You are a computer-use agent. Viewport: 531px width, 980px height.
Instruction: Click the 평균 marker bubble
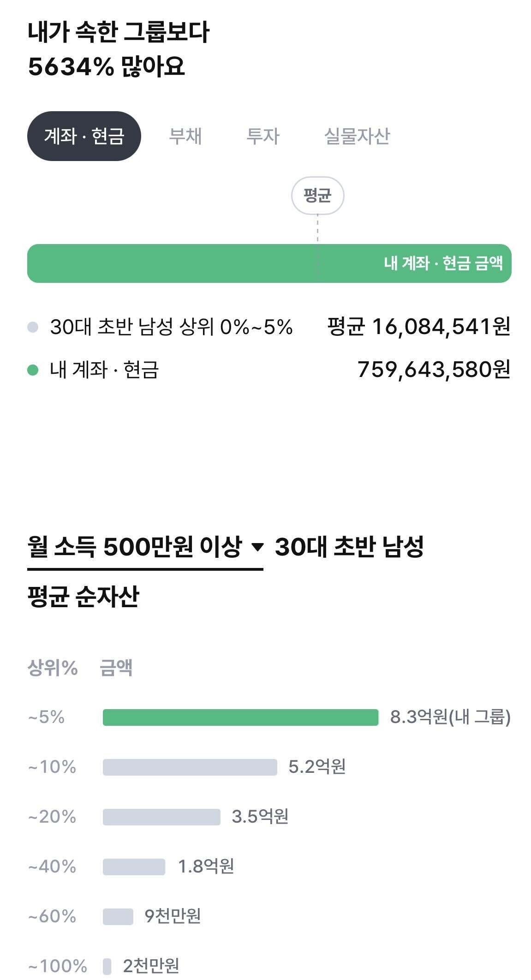pyautogui.click(x=317, y=196)
